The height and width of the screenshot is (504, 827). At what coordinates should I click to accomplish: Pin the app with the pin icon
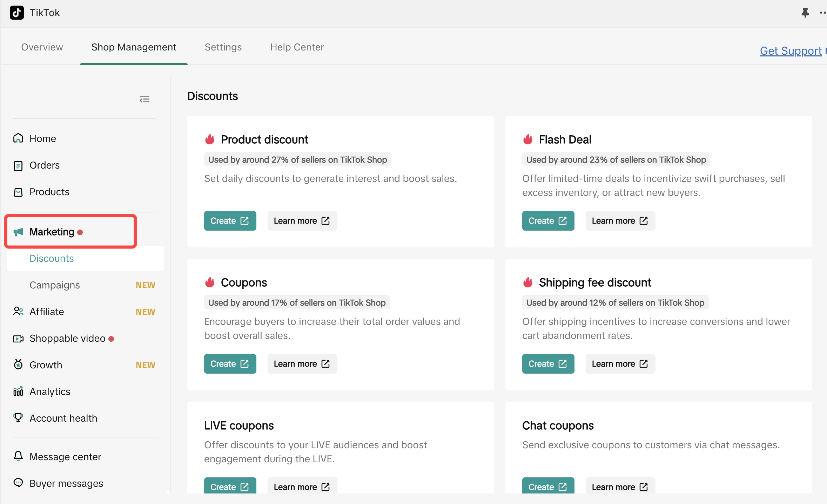(x=805, y=13)
